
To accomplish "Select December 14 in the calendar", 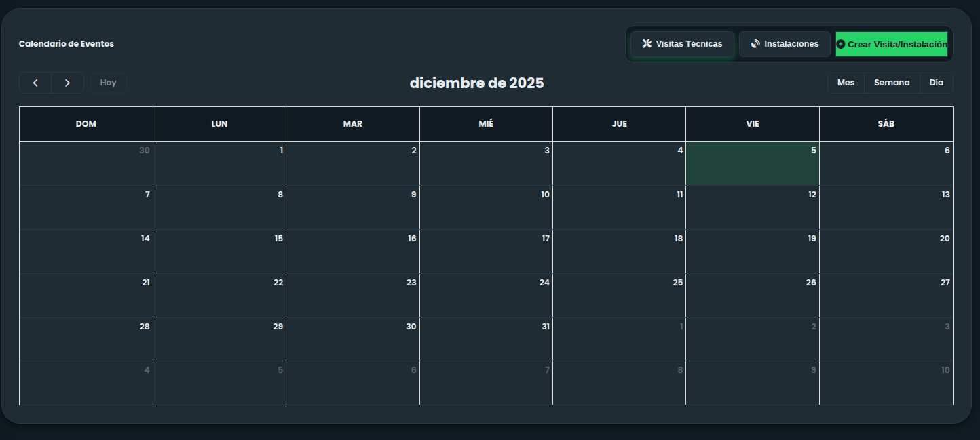I will point(86,251).
